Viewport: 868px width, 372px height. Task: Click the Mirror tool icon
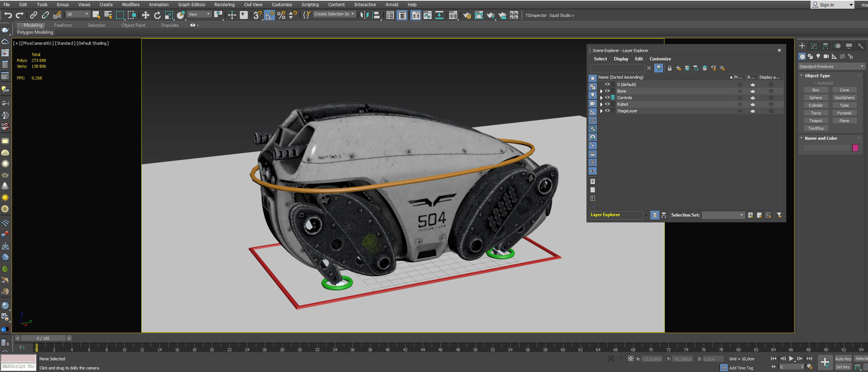coord(364,15)
